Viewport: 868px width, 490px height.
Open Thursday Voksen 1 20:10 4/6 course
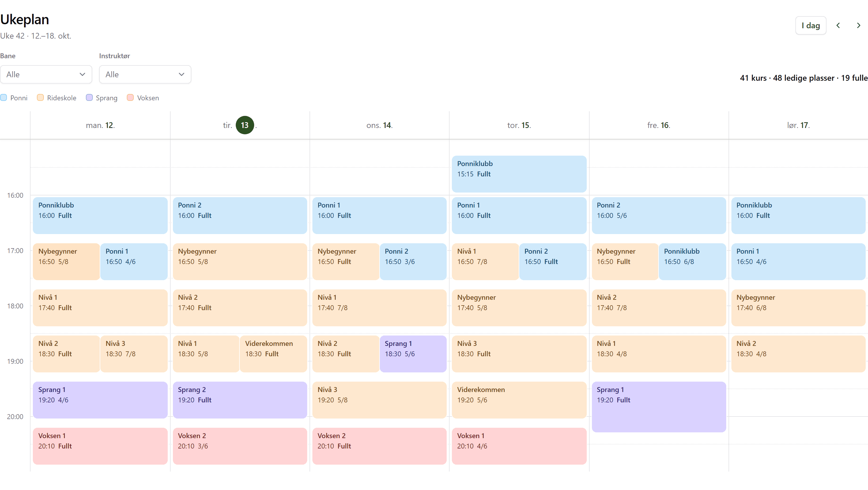pyautogui.click(x=519, y=446)
